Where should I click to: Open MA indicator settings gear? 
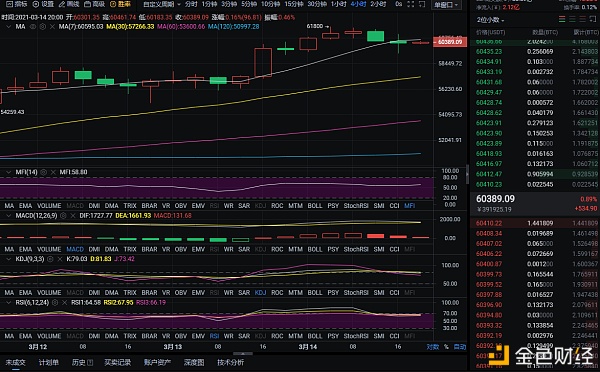[x=43, y=27]
